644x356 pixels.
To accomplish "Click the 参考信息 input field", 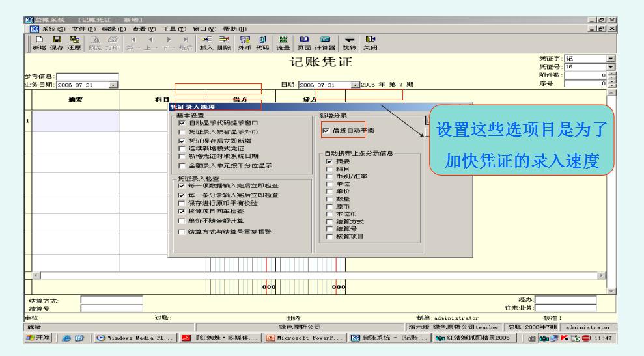I will [87, 76].
